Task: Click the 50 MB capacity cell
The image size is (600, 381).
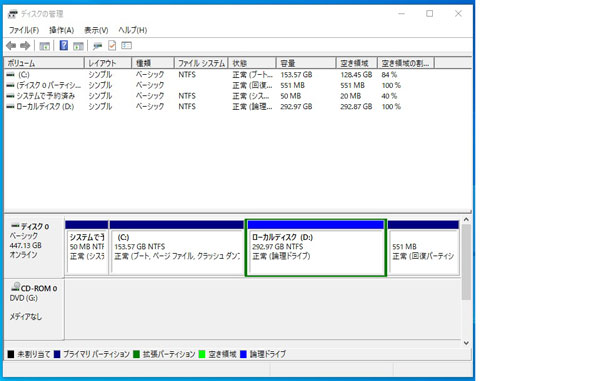Action: [x=290, y=96]
